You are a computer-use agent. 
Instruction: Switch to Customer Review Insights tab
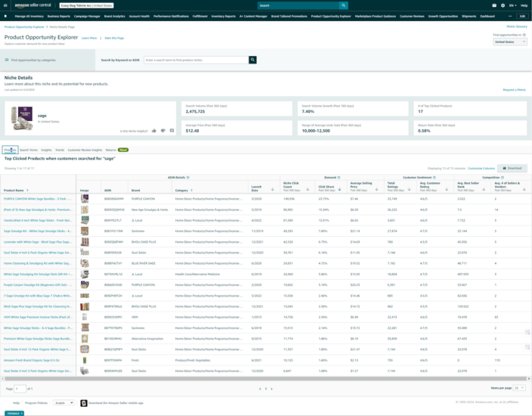[x=85, y=150]
